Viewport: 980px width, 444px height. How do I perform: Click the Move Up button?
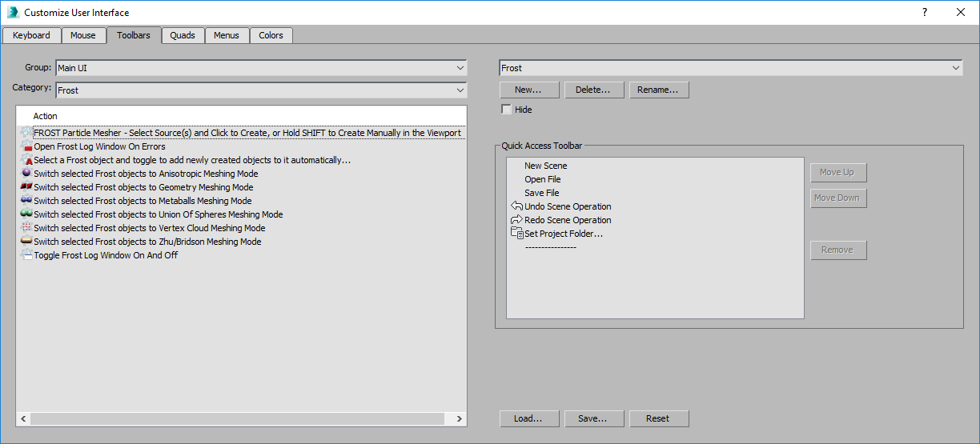[837, 172]
